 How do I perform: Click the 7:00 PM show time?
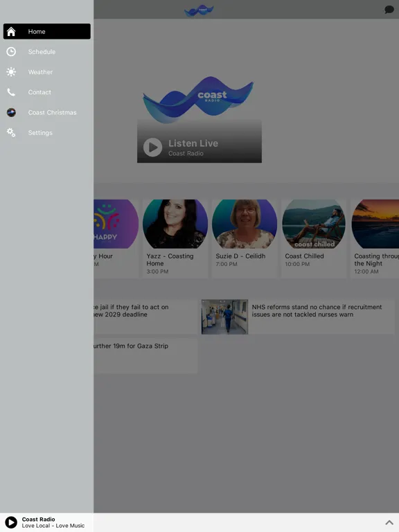227,264
